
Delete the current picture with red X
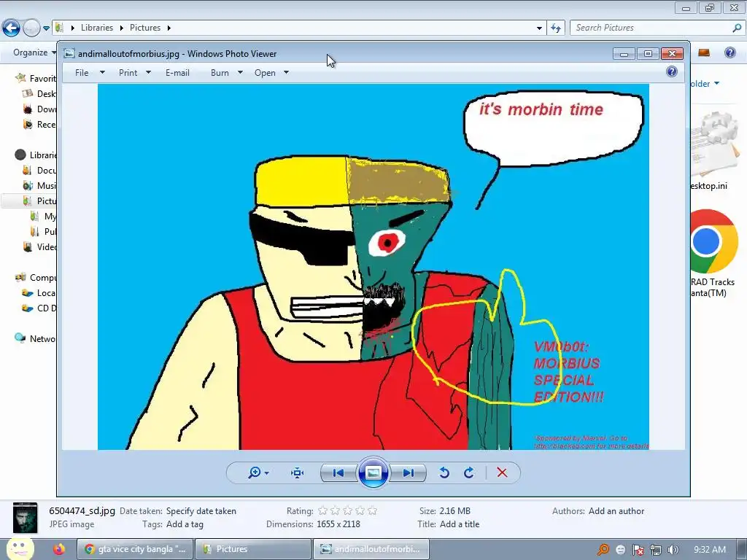pyautogui.click(x=502, y=472)
